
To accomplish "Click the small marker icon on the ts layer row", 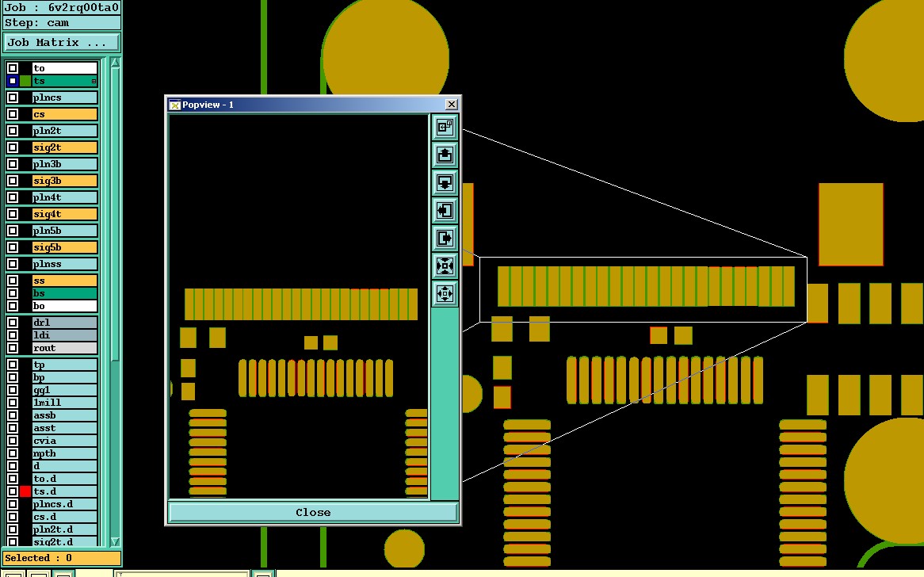I will click(94, 82).
